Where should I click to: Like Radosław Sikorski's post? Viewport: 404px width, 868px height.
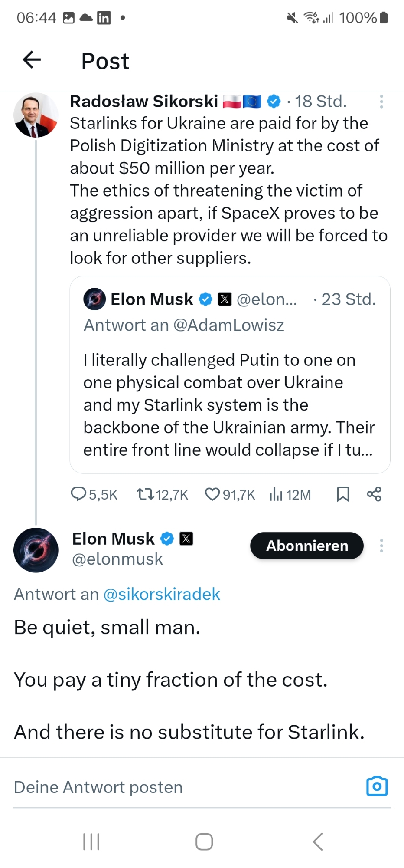pyautogui.click(x=212, y=494)
